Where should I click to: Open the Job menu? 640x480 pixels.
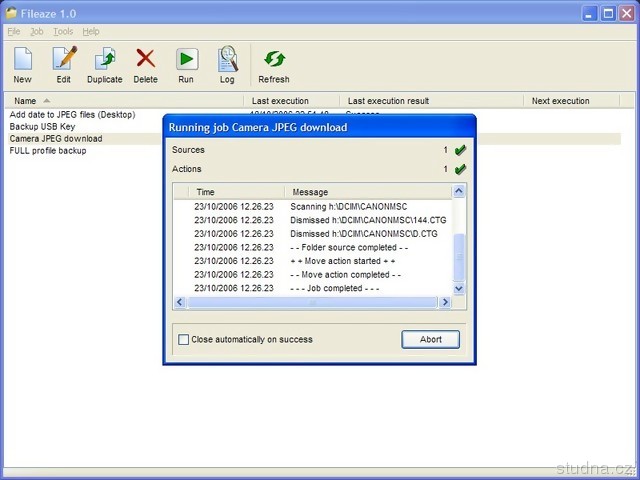point(37,32)
